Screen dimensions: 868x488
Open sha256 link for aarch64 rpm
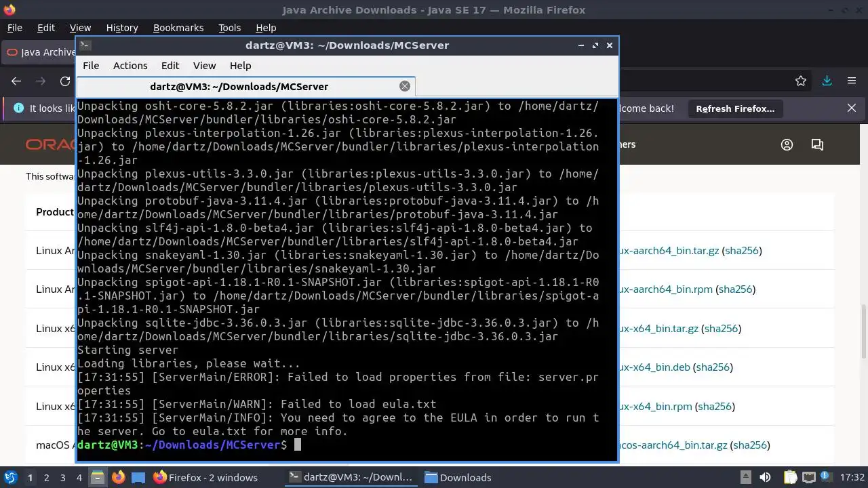tap(736, 289)
